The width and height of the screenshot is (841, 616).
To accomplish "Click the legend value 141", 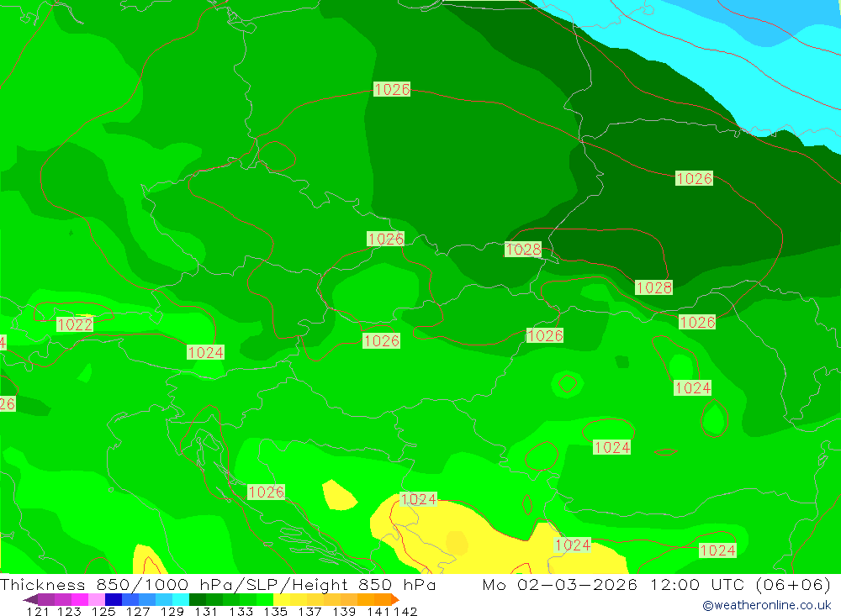I will tap(378, 611).
